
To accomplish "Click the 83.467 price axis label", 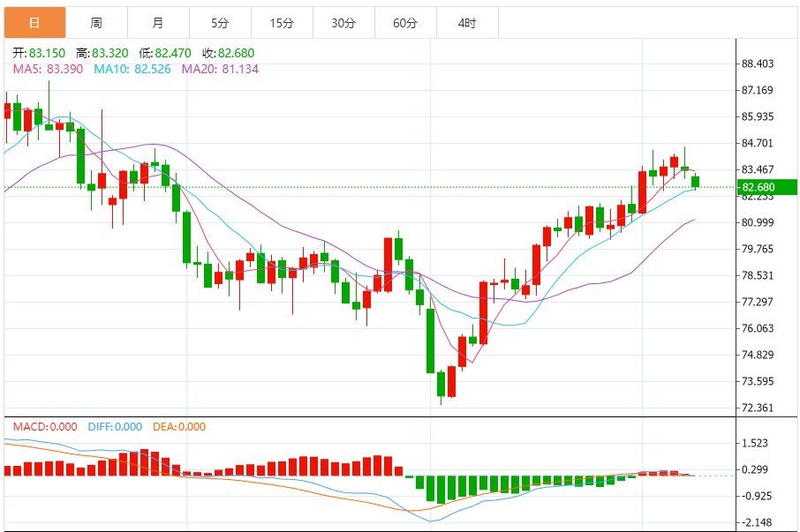I will 757,169.
